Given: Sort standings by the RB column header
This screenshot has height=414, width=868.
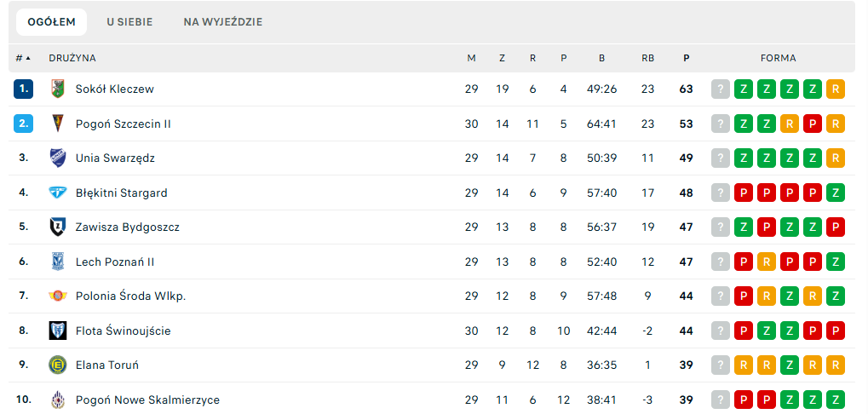Looking at the screenshot, I should [647, 58].
